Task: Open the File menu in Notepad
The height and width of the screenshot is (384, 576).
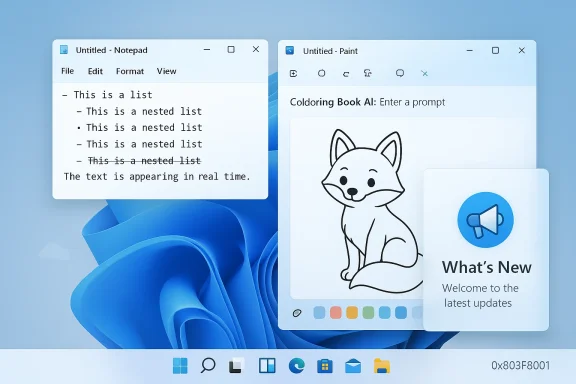Action: point(68,71)
